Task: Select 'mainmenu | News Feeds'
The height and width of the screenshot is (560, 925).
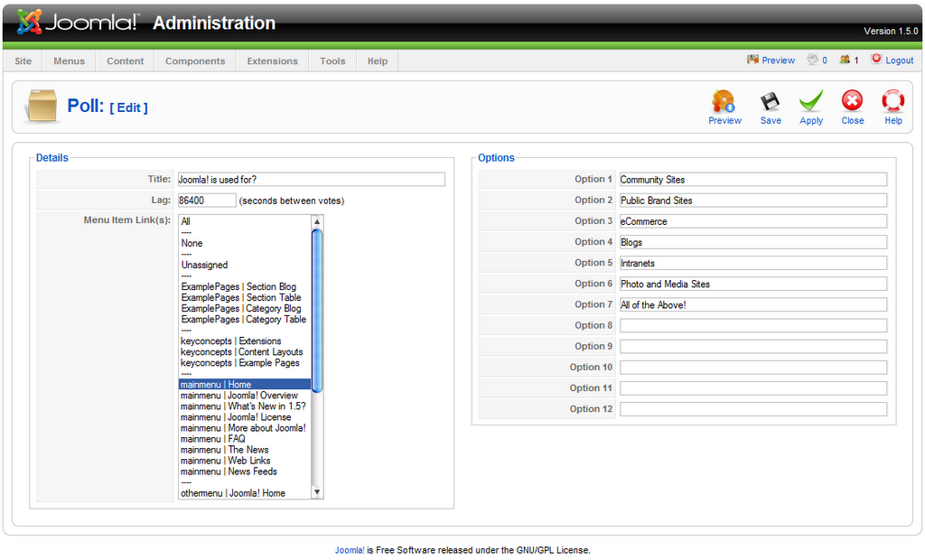Action: [245, 471]
